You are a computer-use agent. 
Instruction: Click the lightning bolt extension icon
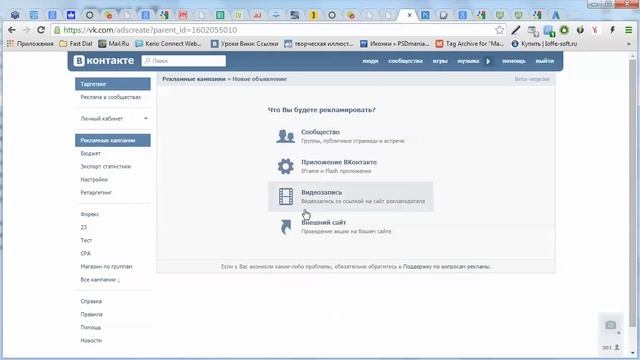tap(612, 30)
